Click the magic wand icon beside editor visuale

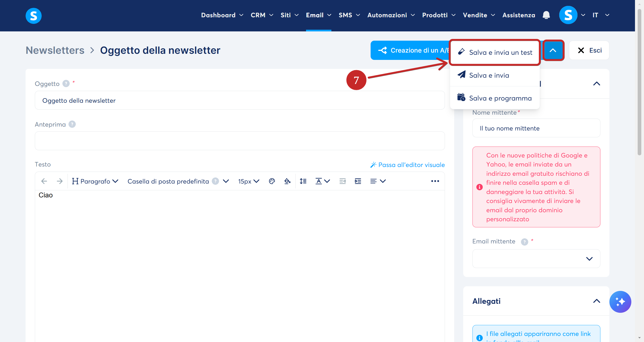click(373, 165)
